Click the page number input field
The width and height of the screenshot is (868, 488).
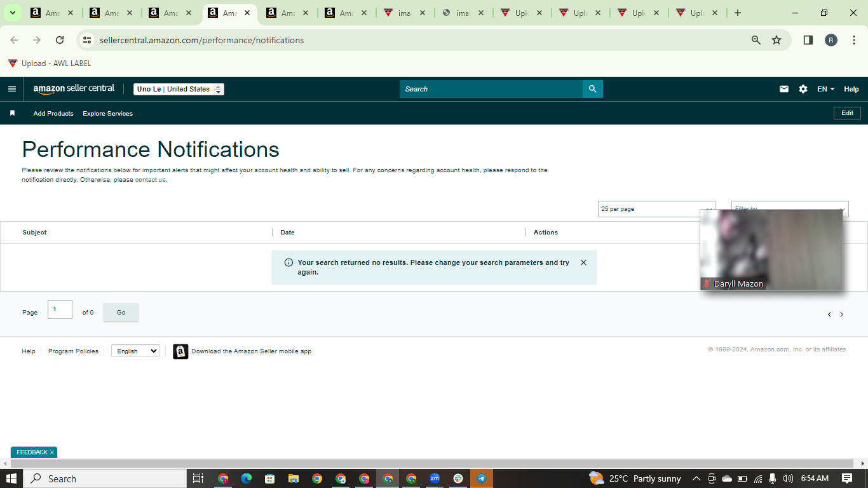point(60,309)
